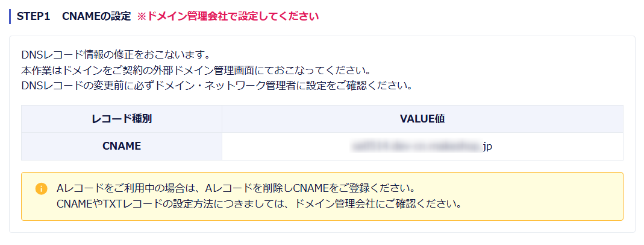The width and height of the screenshot is (644, 245).
Task: Click the CNAME record type cell
Action: pyautogui.click(x=121, y=146)
